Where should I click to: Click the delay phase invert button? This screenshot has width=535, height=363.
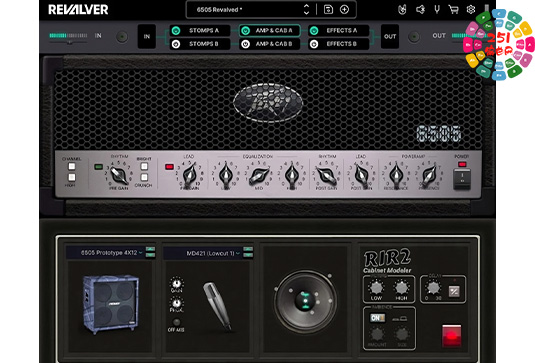pos(454,291)
